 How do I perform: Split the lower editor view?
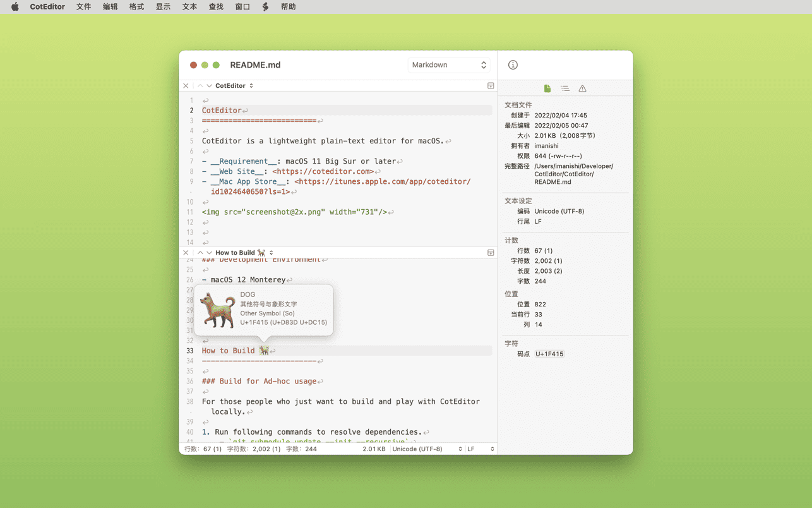pyautogui.click(x=491, y=253)
